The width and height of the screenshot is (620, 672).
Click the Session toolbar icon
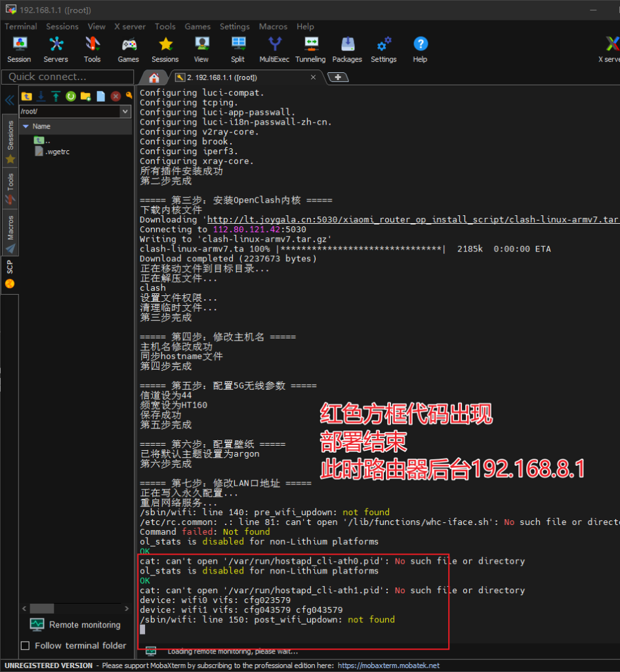(x=19, y=49)
